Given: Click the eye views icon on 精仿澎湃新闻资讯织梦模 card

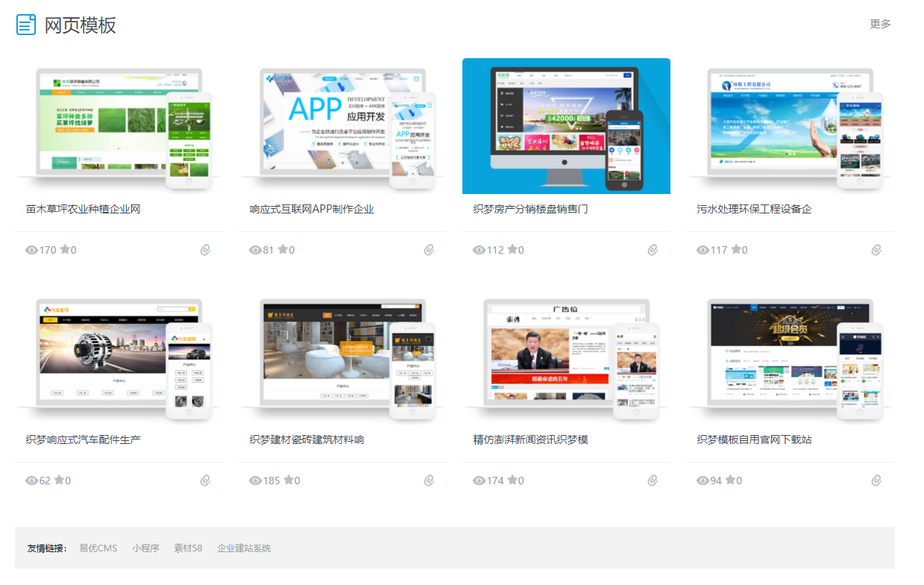Looking at the screenshot, I should point(479,481).
